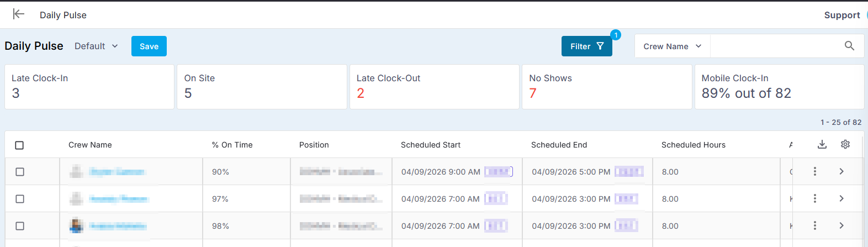Open the Default view dropdown
Viewport: 868px width, 247px height.
coord(97,46)
